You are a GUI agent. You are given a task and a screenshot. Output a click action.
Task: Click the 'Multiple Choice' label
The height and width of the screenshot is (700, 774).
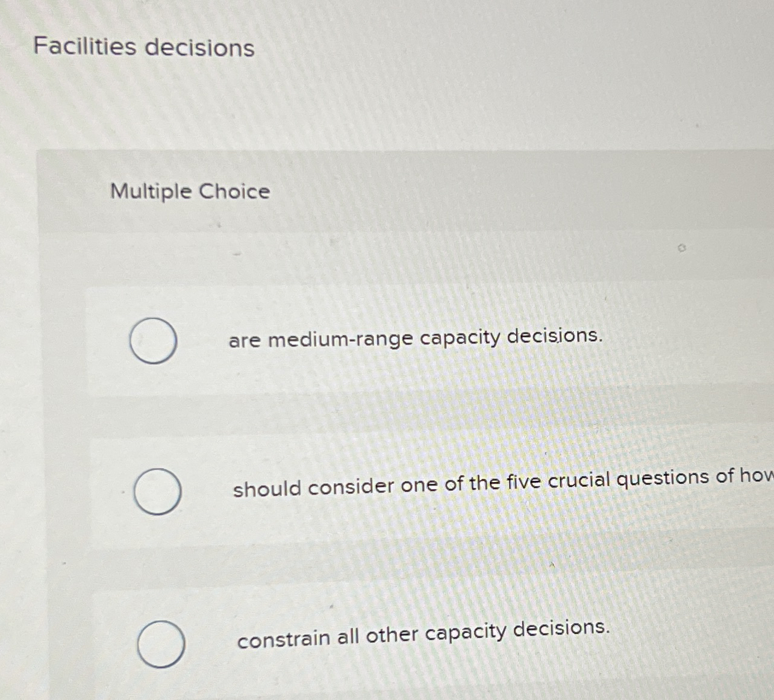tap(189, 192)
